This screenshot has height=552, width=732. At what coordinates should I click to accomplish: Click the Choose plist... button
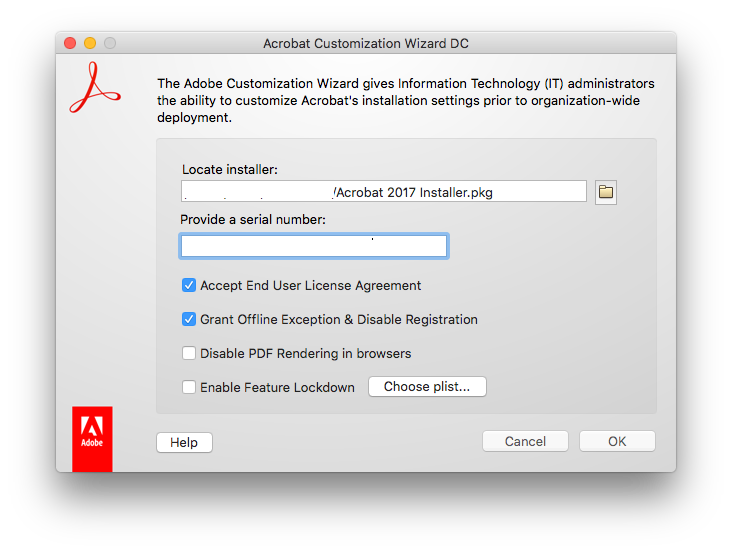tap(427, 387)
